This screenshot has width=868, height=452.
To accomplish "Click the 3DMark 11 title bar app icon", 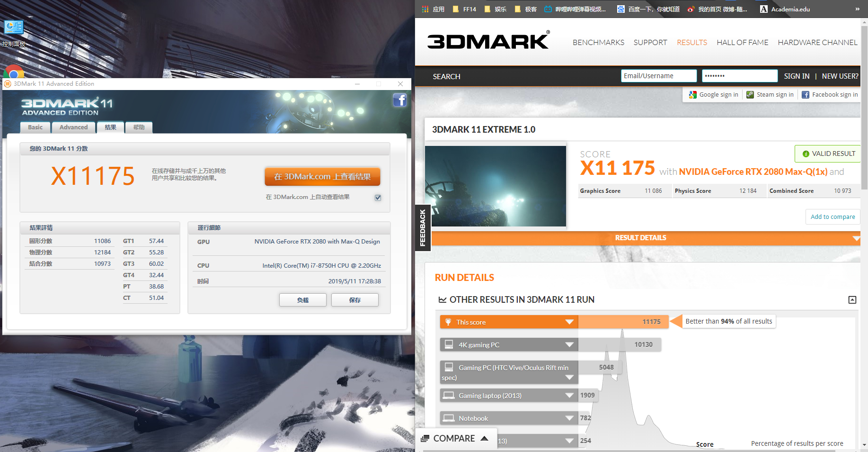I will 8,84.
